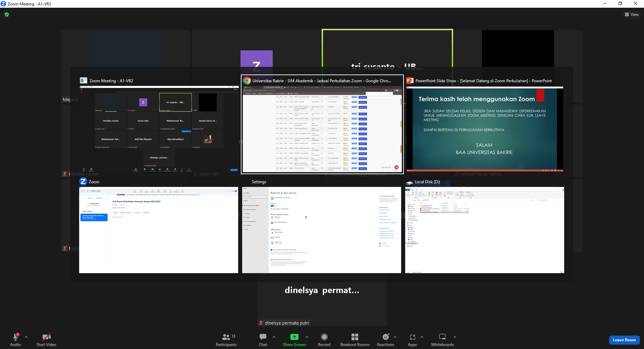Expand the Chat options caret
The width and height of the screenshot is (644, 349).
(x=274, y=337)
